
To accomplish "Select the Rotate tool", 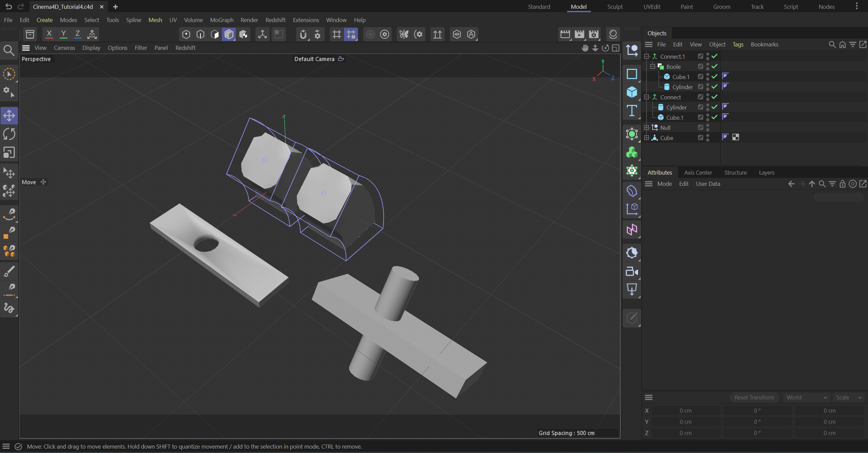I will (x=9, y=134).
